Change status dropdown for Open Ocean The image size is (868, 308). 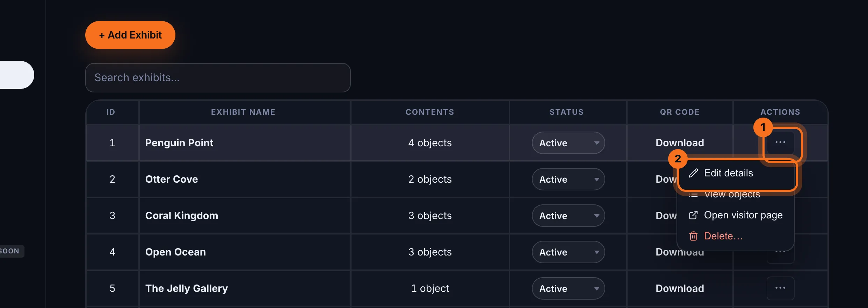tap(568, 252)
